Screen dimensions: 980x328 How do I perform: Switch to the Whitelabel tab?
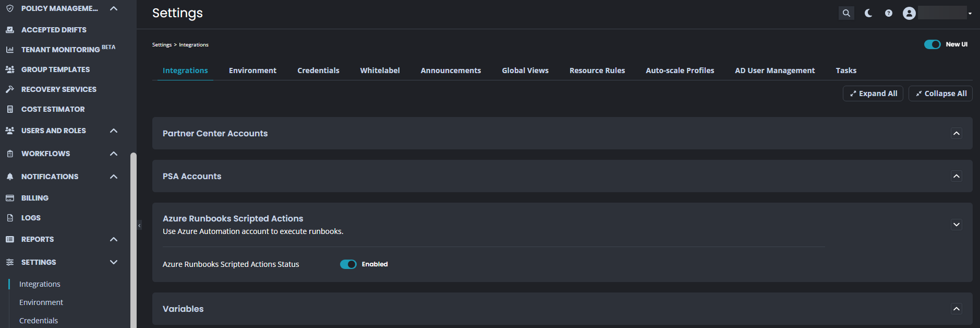click(x=380, y=71)
